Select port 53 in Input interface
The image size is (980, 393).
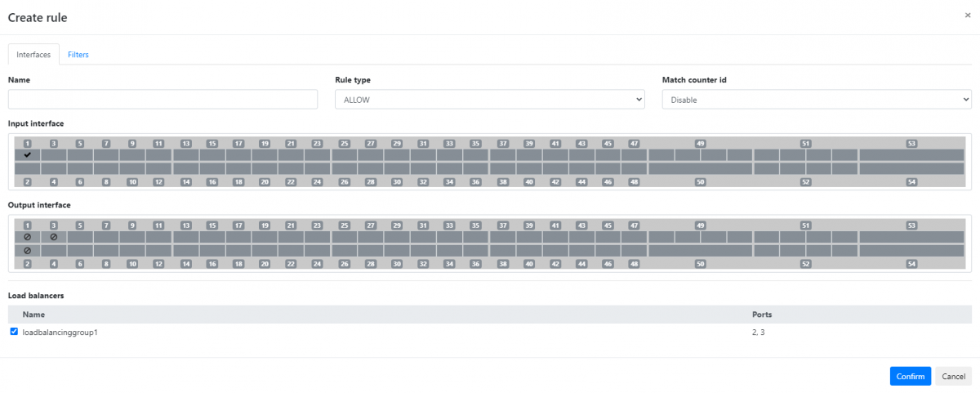tap(911, 154)
